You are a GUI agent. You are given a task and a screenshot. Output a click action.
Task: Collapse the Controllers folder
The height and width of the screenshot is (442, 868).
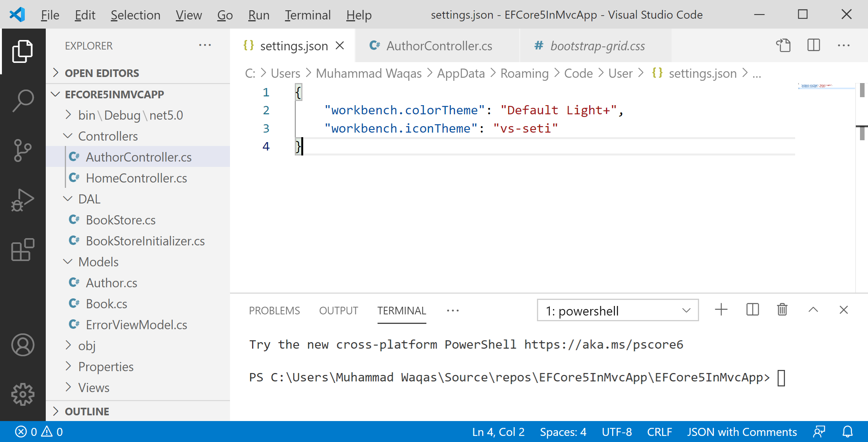click(x=108, y=136)
